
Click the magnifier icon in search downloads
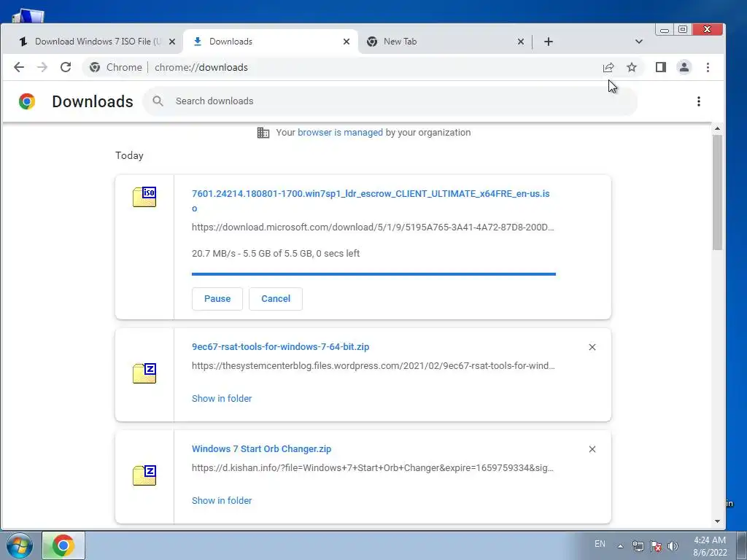tap(158, 101)
